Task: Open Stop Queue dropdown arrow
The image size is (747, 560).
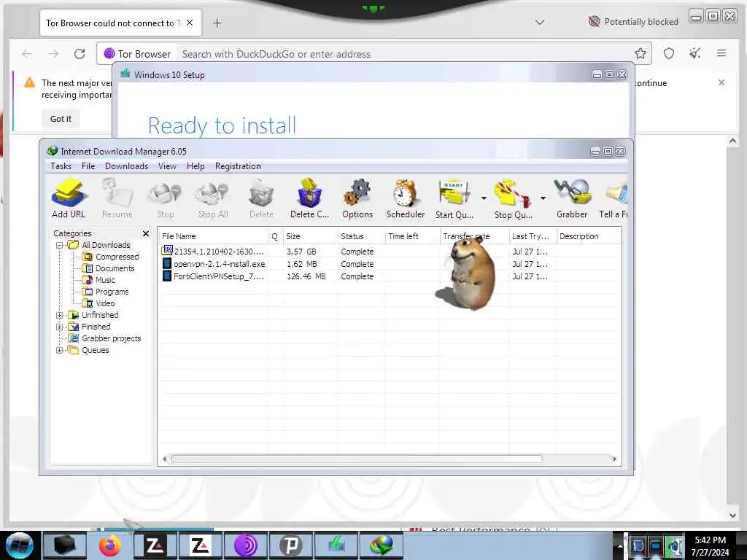Action: tap(543, 198)
